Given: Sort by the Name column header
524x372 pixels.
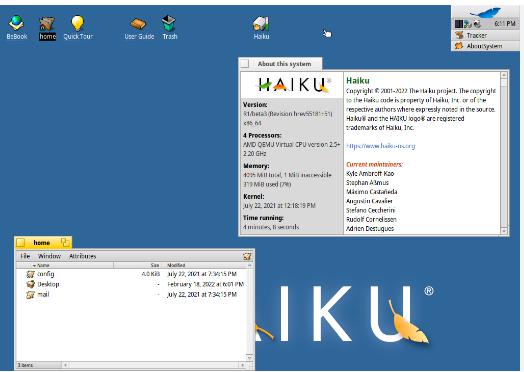Looking at the screenshot, I should click(65, 265).
